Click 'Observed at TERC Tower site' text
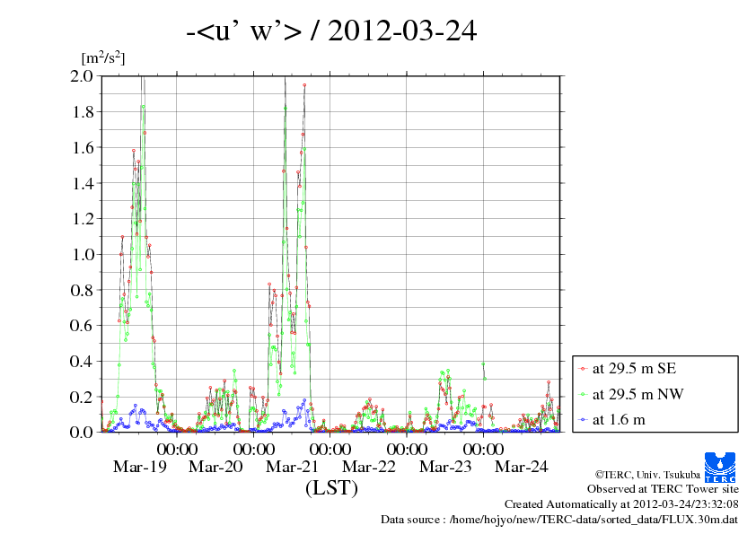Screen dimensions: 756x534 [x=663, y=489]
